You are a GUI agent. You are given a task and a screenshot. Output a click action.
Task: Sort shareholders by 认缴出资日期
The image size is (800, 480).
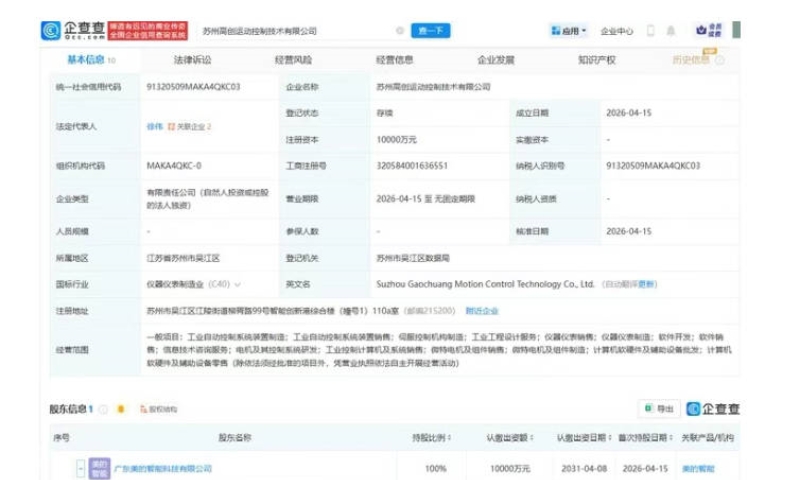[584, 438]
